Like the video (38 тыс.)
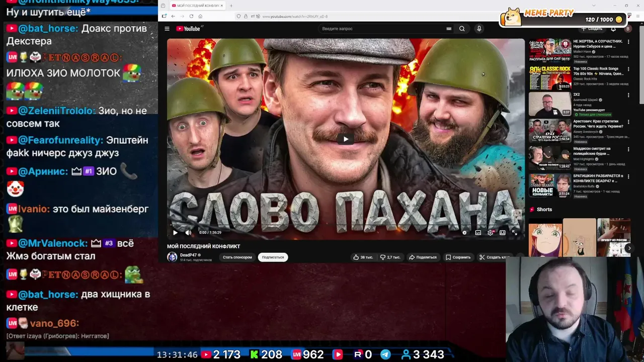This screenshot has width=644, height=362. (363, 257)
